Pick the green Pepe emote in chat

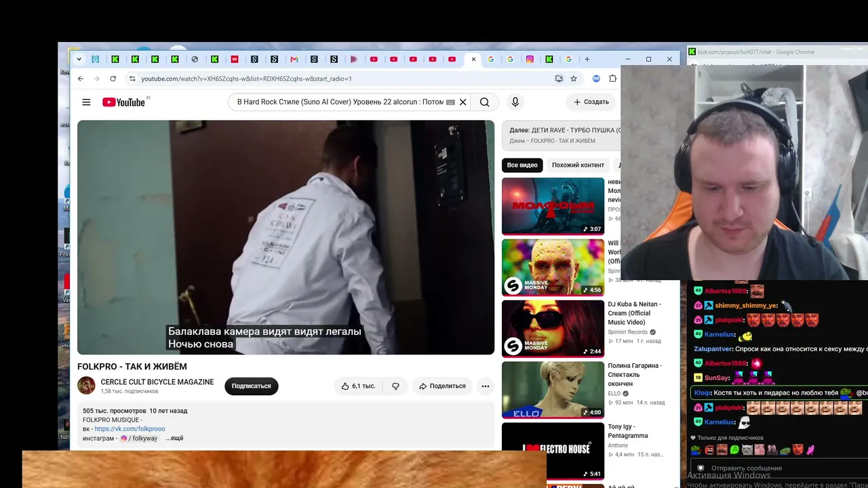[x=785, y=450]
